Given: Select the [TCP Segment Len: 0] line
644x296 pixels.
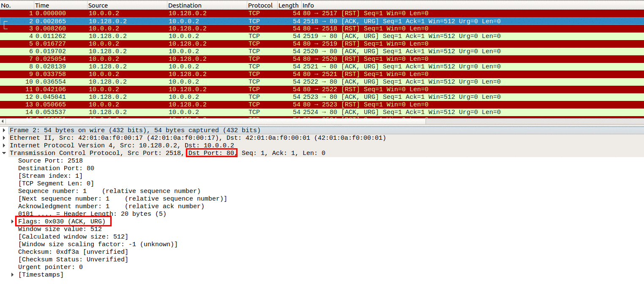Looking at the screenshot, I should coord(56,184).
